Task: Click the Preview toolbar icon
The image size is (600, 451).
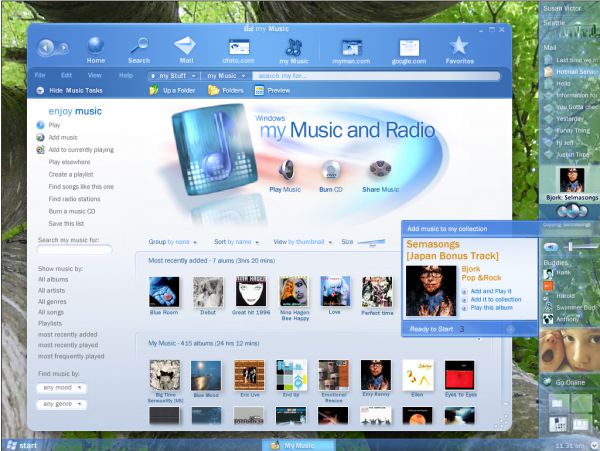Action: 259,90
